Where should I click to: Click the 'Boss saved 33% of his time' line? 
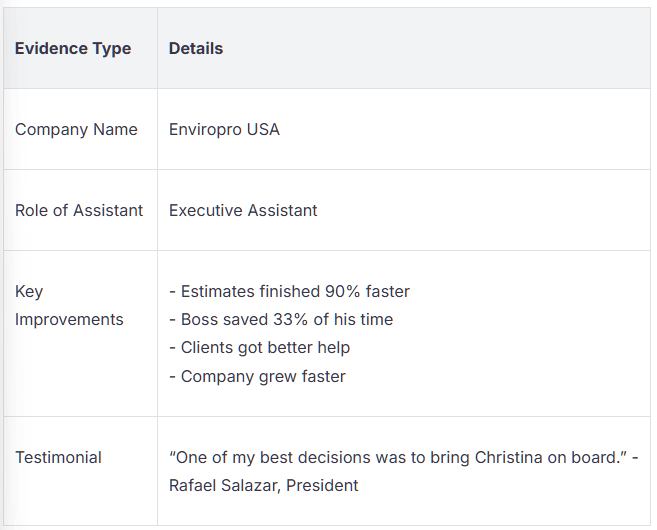[281, 319]
